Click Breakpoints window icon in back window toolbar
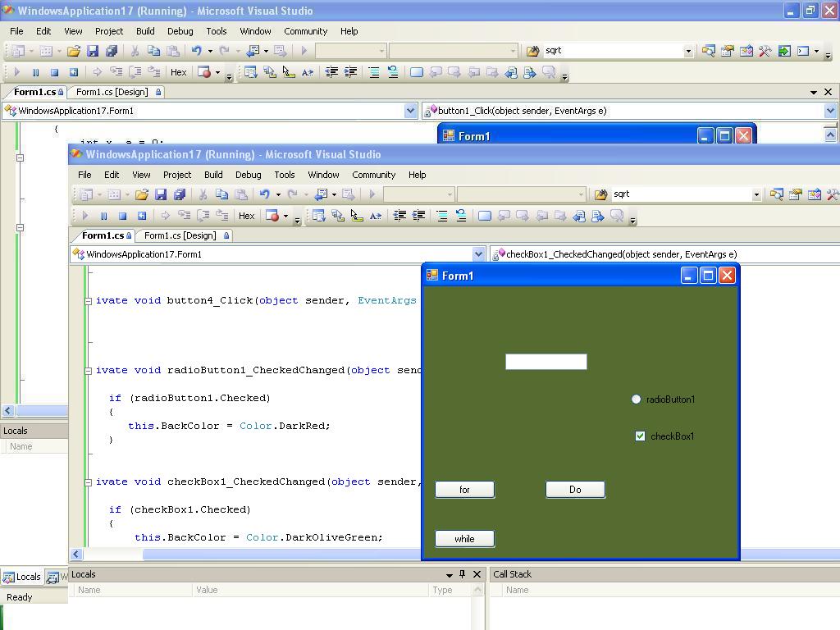This screenshot has width=840, height=630. (204, 72)
